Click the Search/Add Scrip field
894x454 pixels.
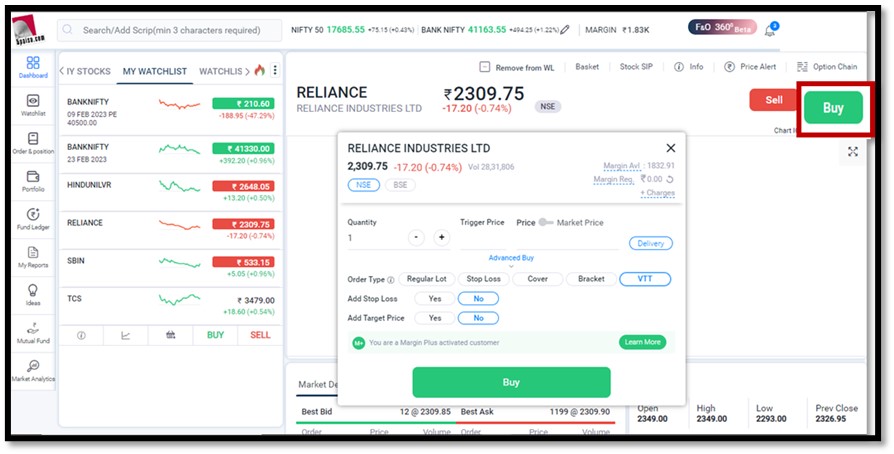coord(170,30)
